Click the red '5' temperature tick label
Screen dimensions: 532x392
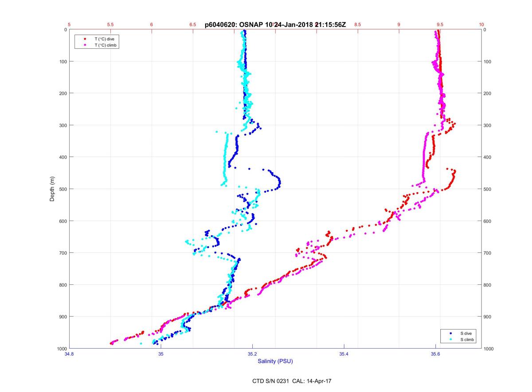pos(70,25)
